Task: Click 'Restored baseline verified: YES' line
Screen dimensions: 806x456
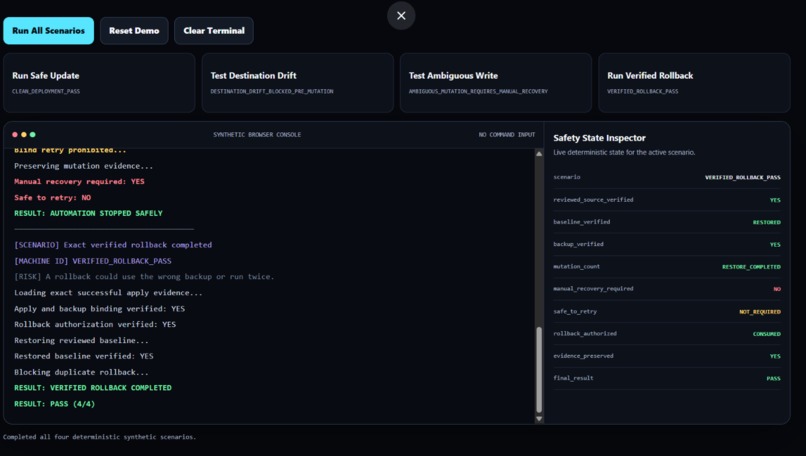Action: click(x=84, y=356)
